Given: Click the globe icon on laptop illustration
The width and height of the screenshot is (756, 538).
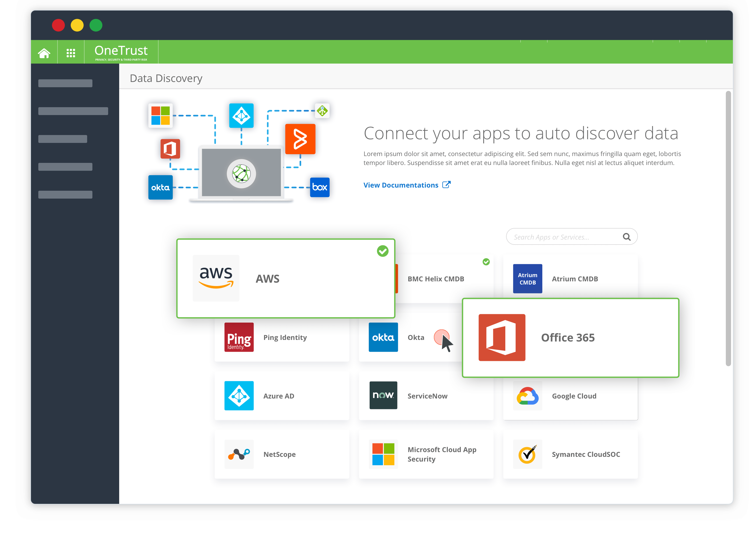Looking at the screenshot, I should (241, 173).
